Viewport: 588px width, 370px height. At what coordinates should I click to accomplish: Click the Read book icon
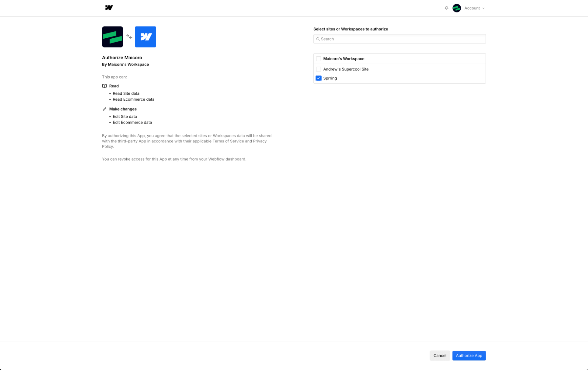point(104,86)
